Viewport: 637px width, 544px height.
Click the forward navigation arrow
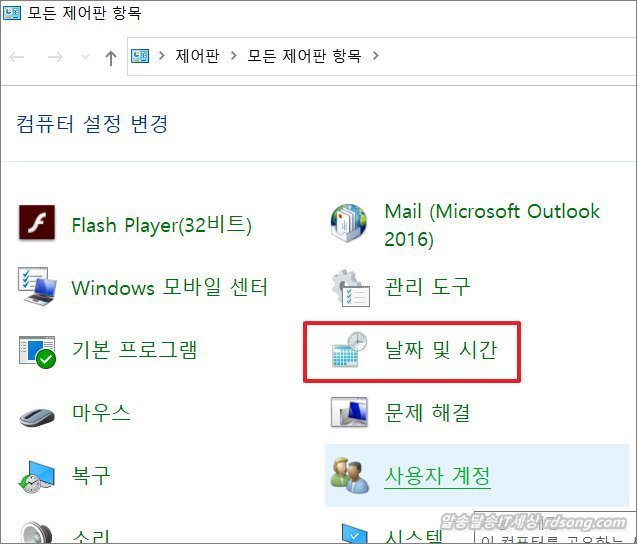point(54,57)
